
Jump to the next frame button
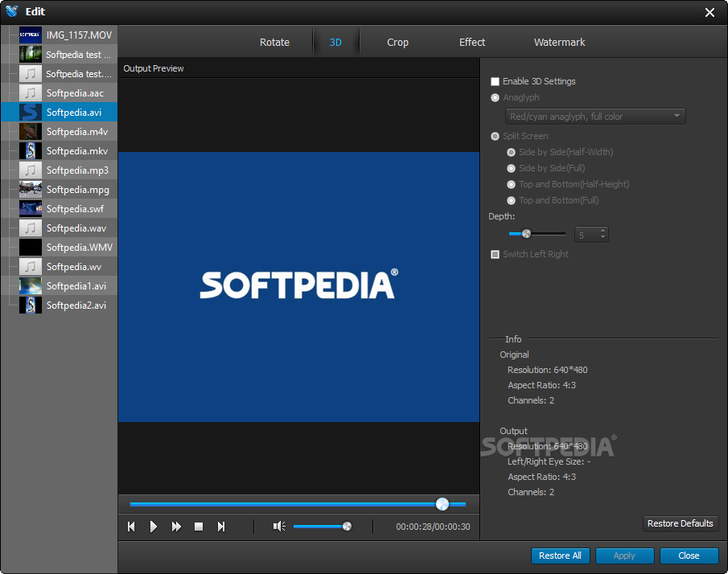[x=221, y=527]
